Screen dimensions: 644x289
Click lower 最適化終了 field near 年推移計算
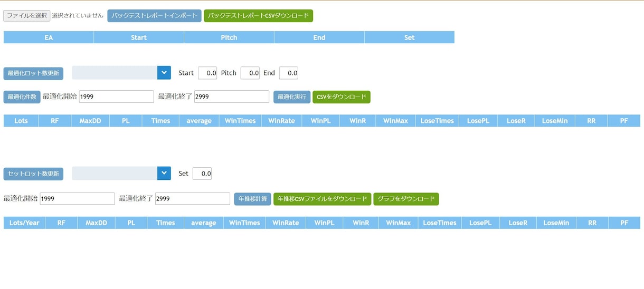coord(193,198)
